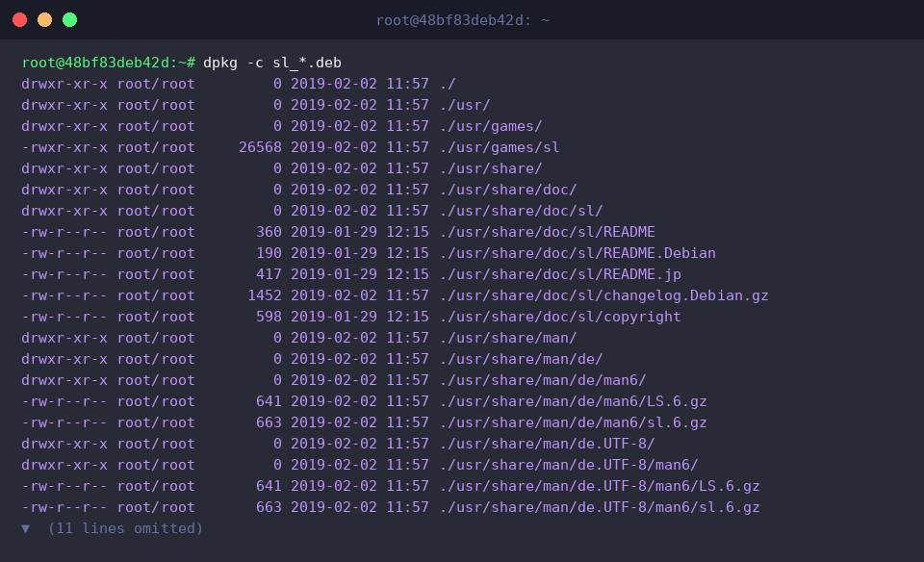Select the directory path ./usr/
924x562 pixels.
point(465,105)
